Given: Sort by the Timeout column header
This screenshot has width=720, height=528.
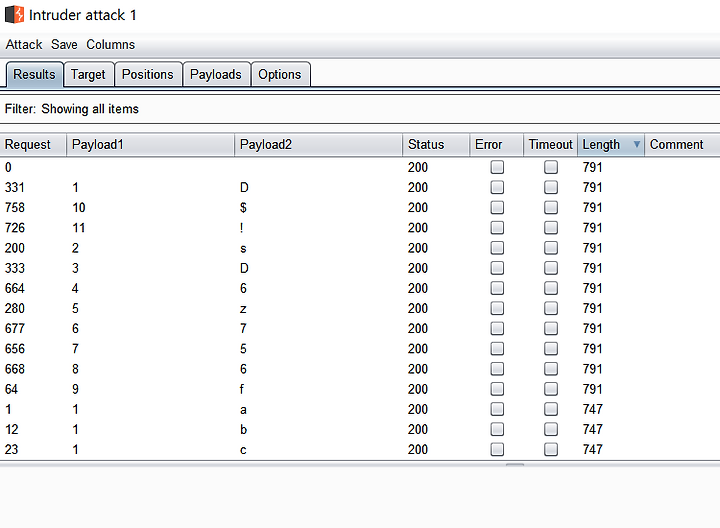Looking at the screenshot, I should pyautogui.click(x=551, y=145).
